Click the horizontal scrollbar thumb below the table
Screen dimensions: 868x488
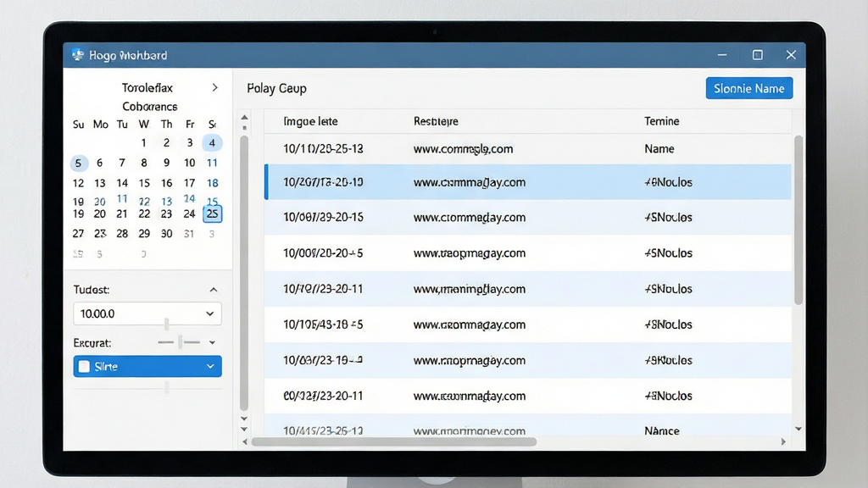(394, 441)
